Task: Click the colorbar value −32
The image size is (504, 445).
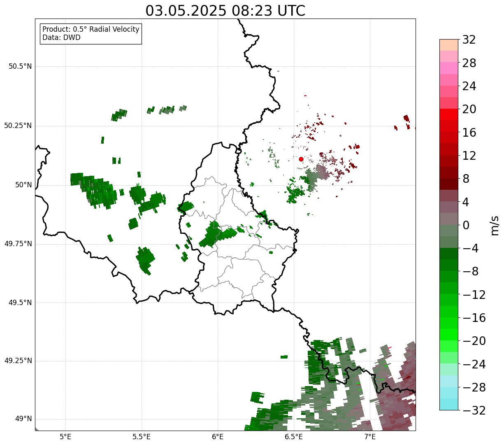Action: pyautogui.click(x=474, y=410)
